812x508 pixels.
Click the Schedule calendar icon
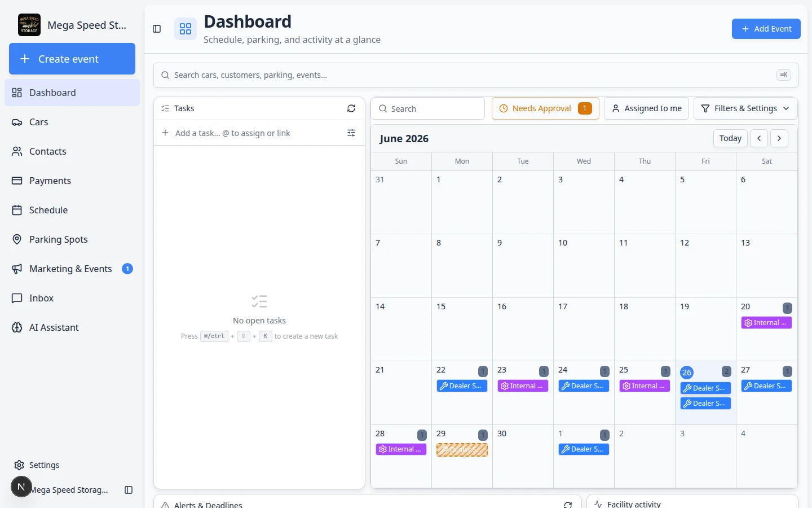[x=17, y=210]
